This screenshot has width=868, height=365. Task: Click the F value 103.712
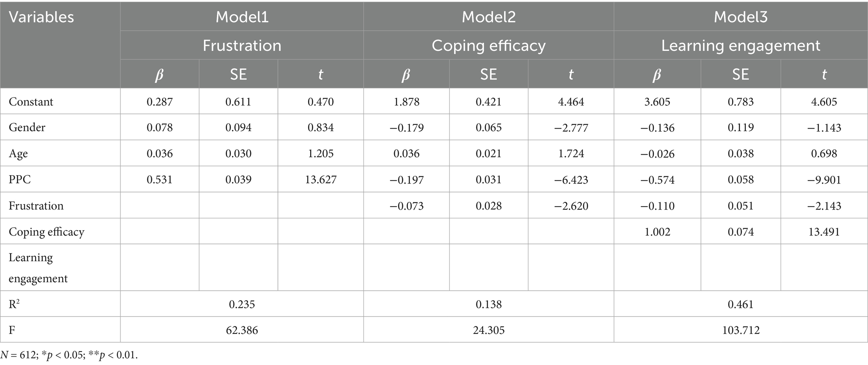point(740,330)
